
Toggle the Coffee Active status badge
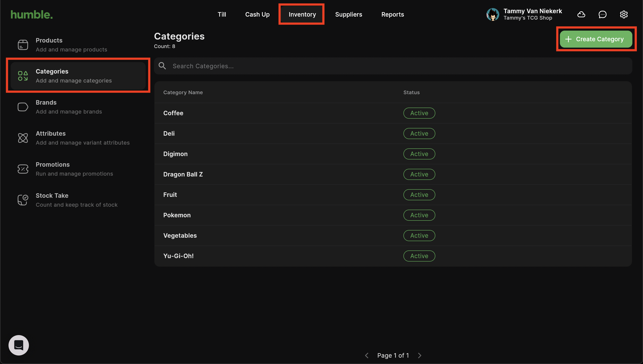419,113
